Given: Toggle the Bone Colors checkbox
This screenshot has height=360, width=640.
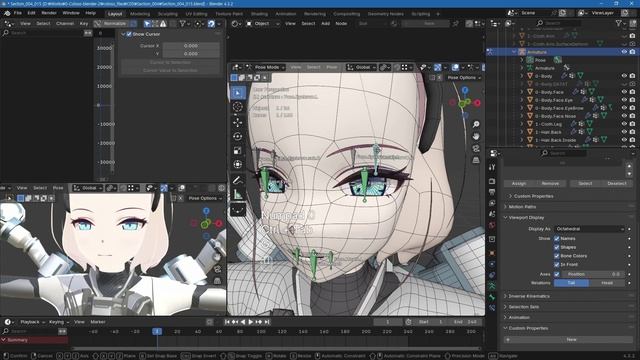Looking at the screenshot, I should coord(557,256).
